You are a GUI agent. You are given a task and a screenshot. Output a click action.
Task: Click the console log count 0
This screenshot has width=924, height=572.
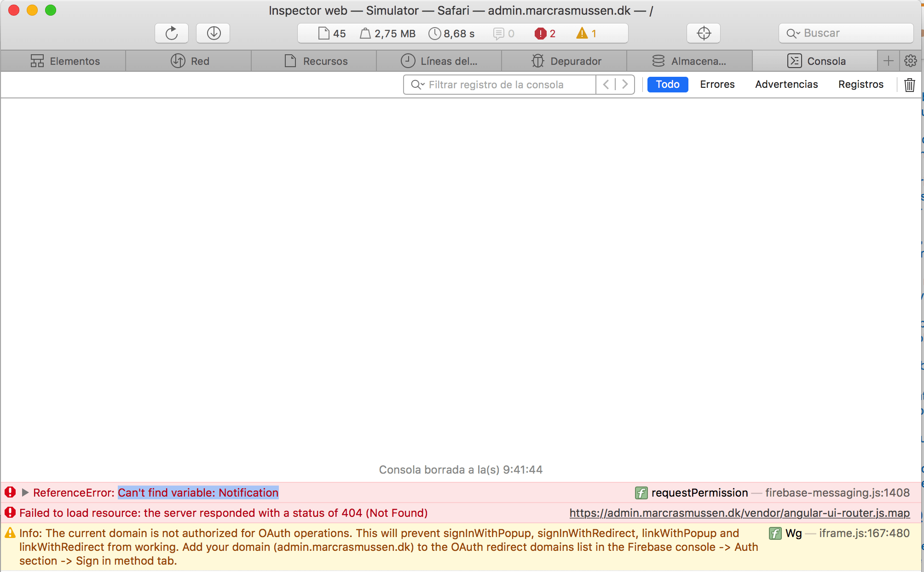click(x=503, y=34)
